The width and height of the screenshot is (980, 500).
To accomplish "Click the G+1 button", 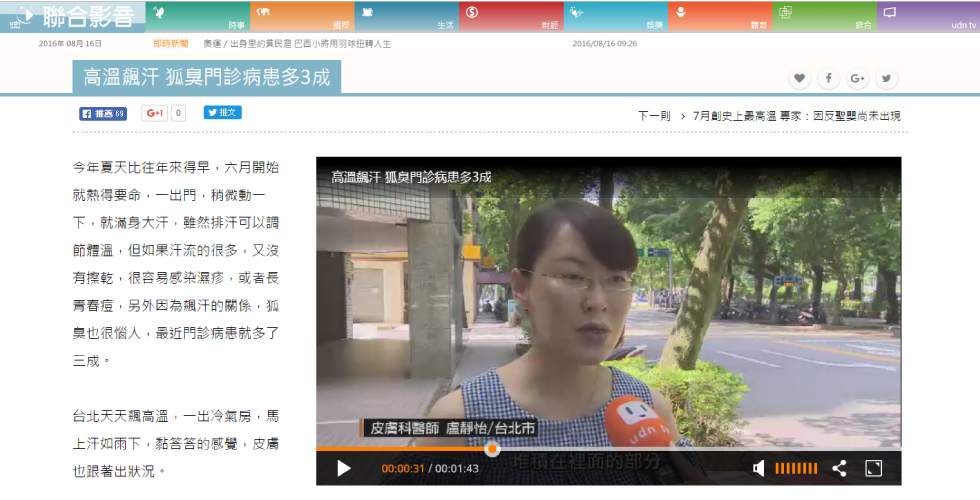I will coord(154,113).
